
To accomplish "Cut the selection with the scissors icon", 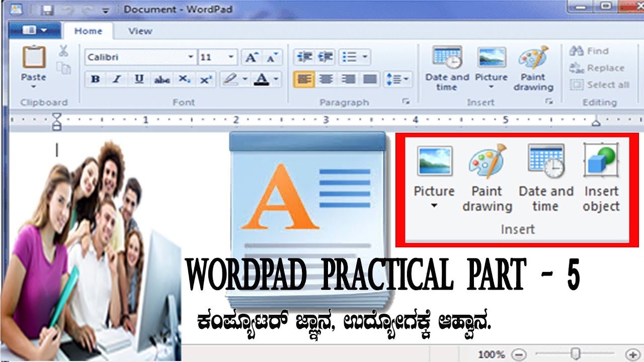I will (x=63, y=51).
